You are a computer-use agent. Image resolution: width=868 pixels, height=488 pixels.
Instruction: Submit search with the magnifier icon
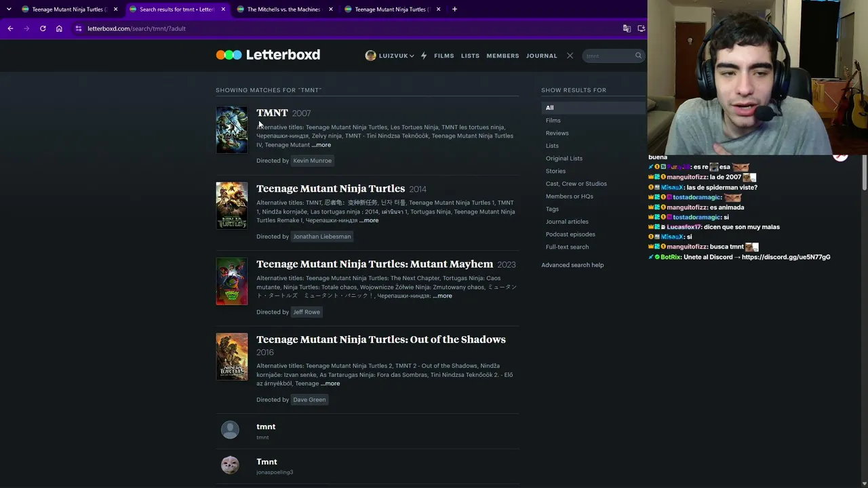point(638,56)
